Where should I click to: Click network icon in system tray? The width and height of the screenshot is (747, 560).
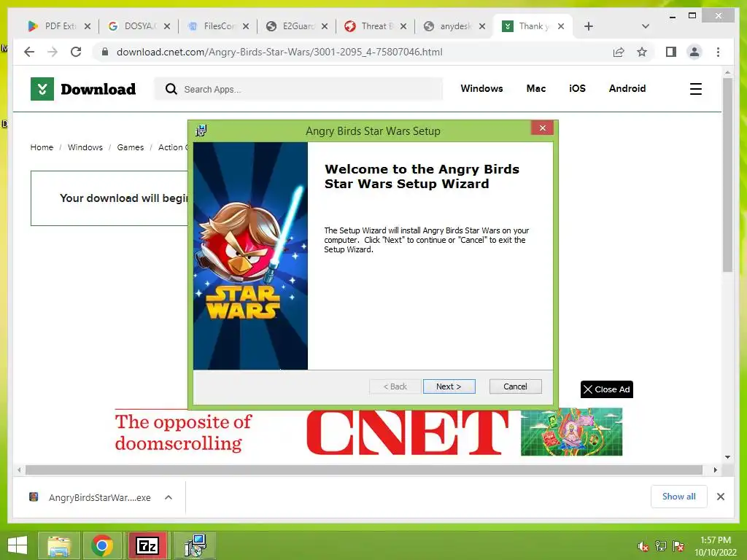661,546
